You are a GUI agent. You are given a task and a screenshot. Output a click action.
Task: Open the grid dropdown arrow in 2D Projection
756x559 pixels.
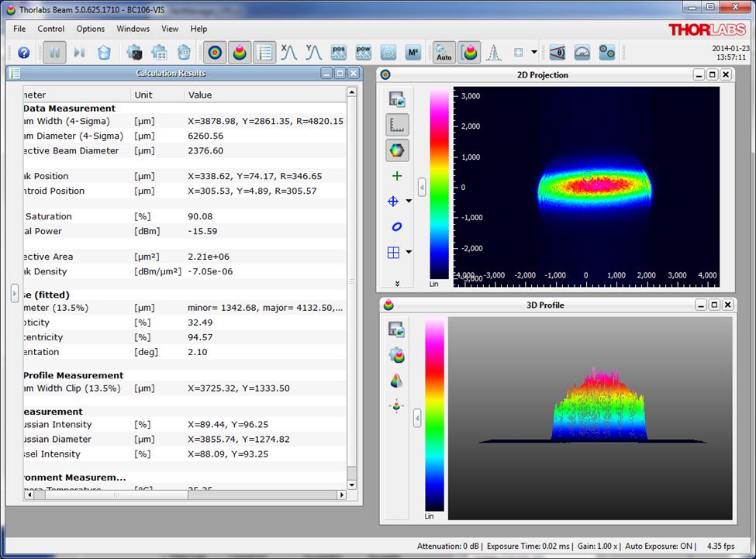(x=409, y=252)
